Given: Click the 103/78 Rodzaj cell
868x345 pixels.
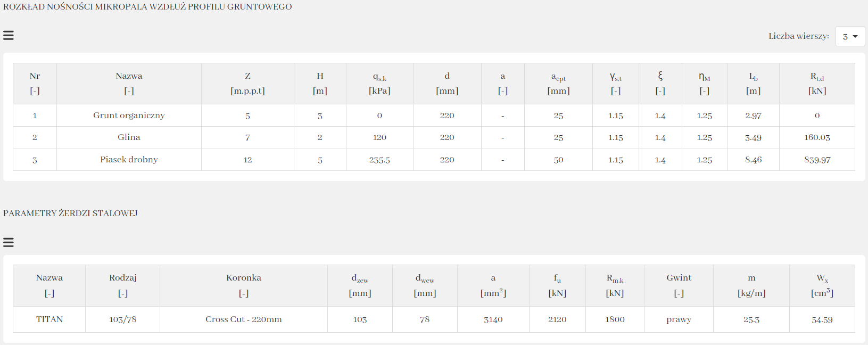Looking at the screenshot, I should [x=123, y=319].
